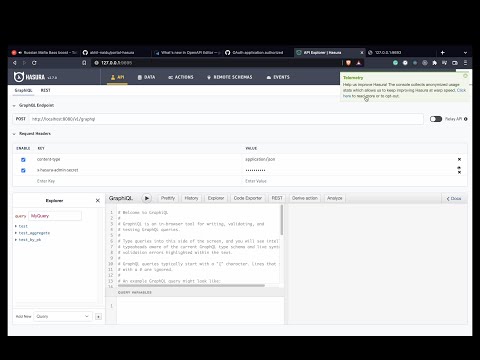Run the GraphiQL query with play button
480x360 pixels.
tap(147, 198)
